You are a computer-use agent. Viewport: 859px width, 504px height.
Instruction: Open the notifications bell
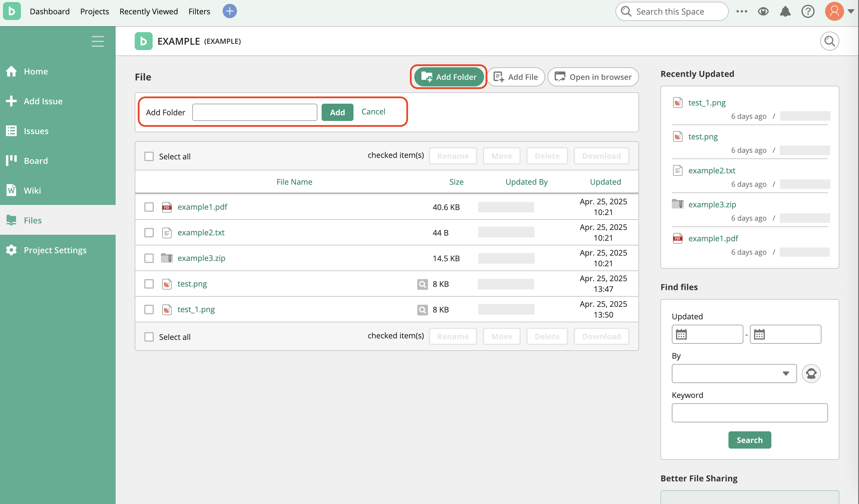click(x=785, y=11)
